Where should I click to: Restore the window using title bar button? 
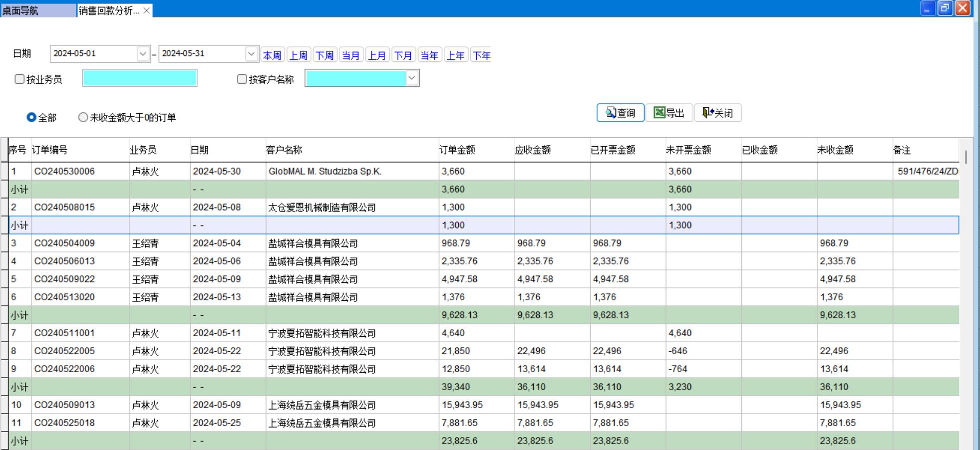(x=945, y=8)
